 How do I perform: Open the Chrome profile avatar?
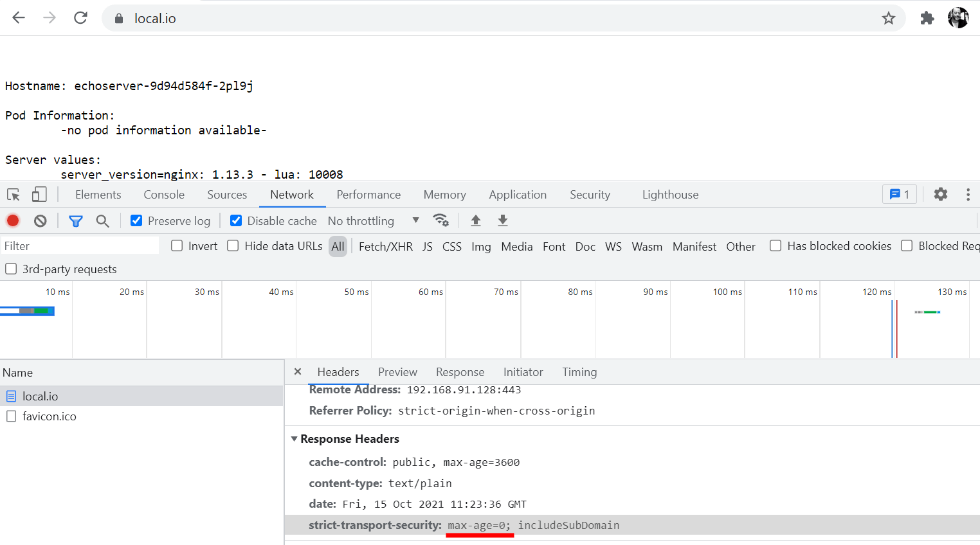click(958, 18)
